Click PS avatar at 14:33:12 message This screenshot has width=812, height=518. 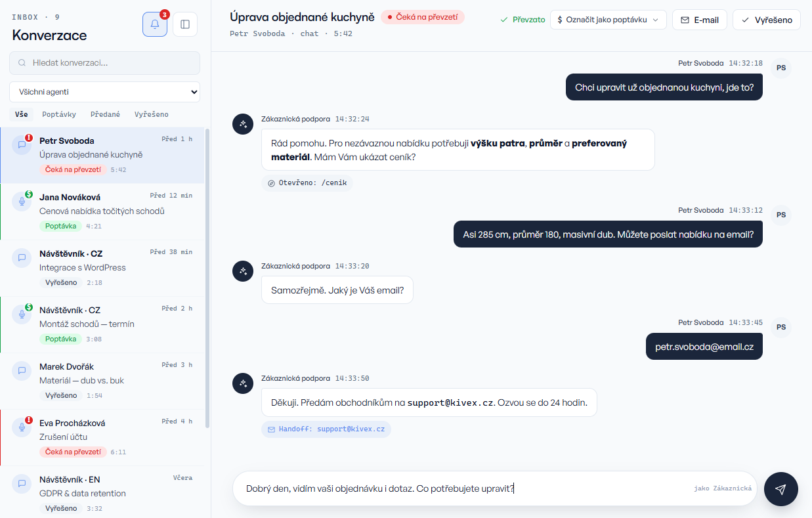pyautogui.click(x=781, y=215)
